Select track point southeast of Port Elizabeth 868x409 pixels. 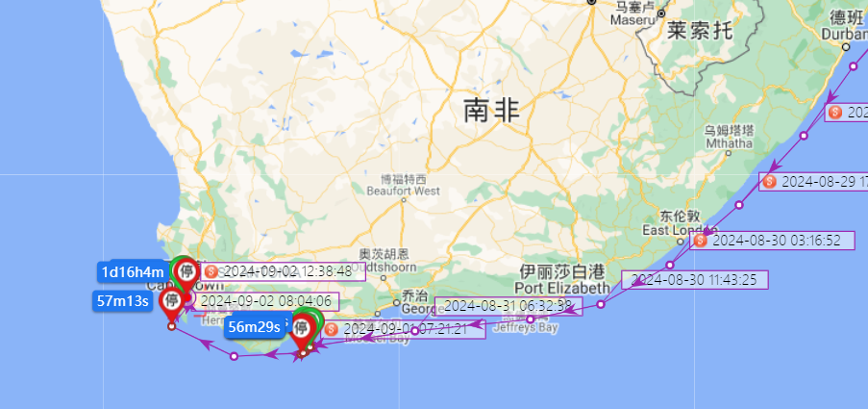(601, 304)
